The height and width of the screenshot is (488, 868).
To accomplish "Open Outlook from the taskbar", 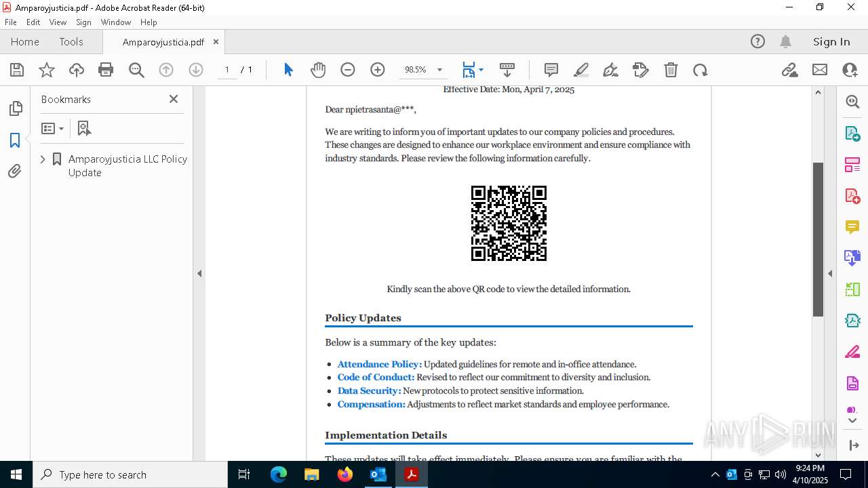I will tap(378, 474).
